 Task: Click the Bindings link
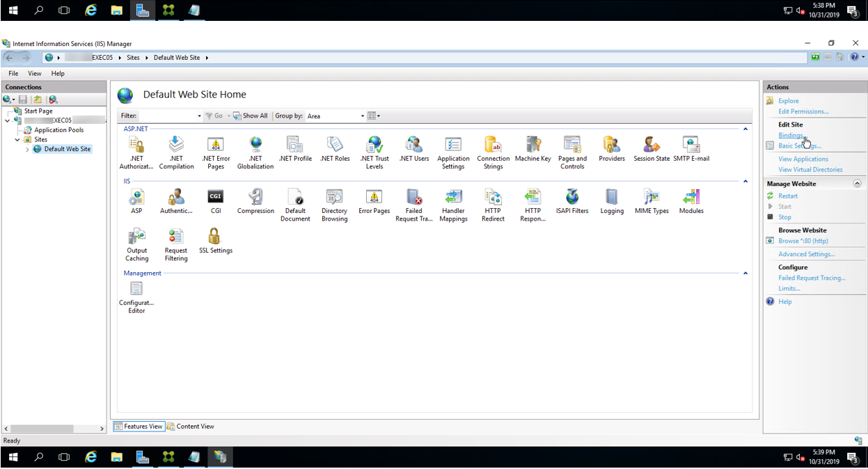click(791, 136)
